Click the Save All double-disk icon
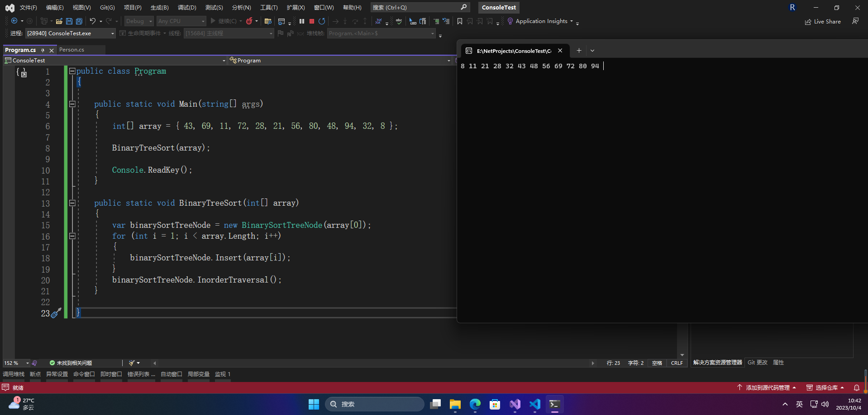This screenshot has width=868, height=415. coord(79,21)
